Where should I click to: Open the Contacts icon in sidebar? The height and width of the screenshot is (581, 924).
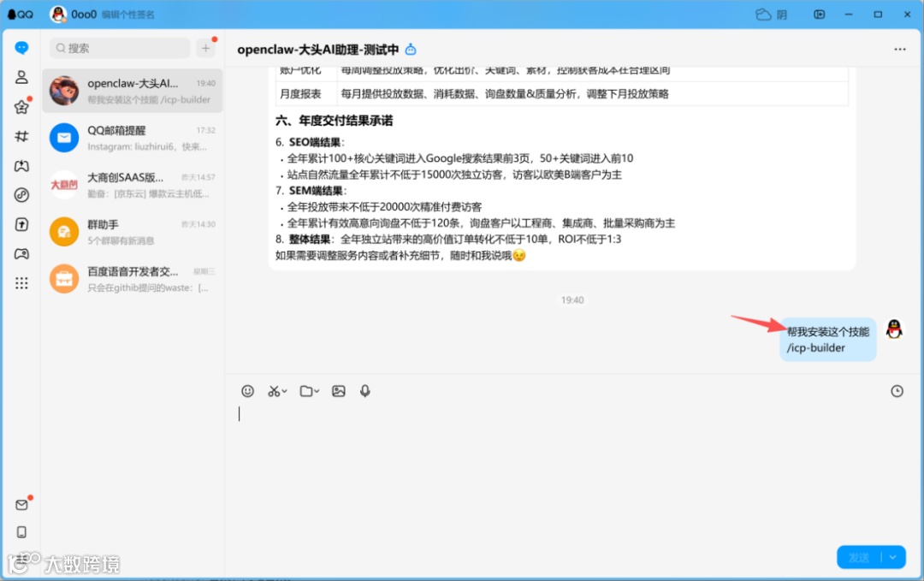click(21, 77)
